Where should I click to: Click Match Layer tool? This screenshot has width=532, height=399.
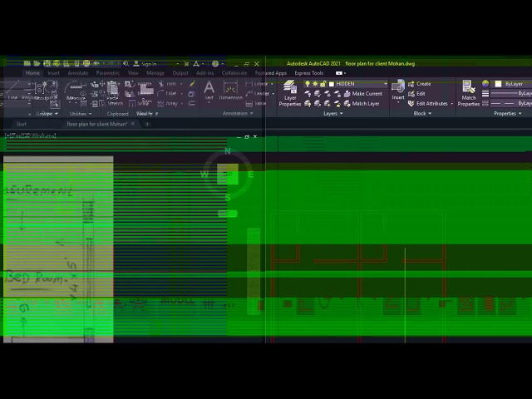click(x=362, y=103)
